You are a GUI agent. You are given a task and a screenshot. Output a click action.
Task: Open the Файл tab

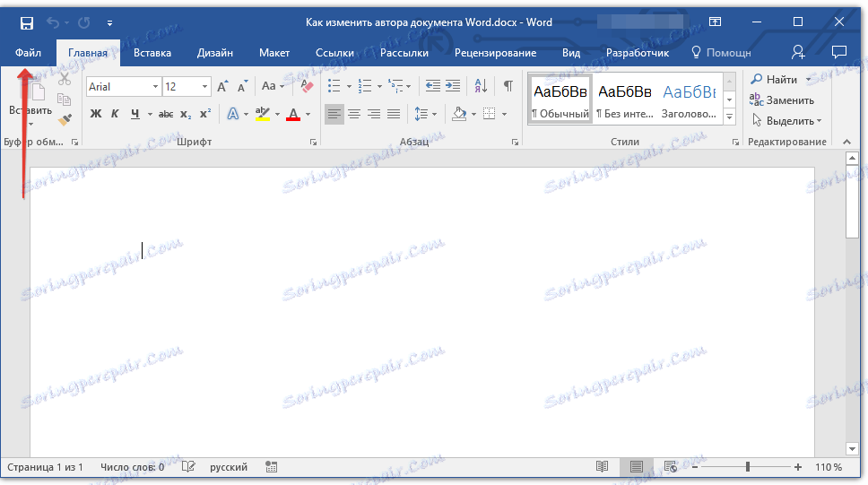(x=28, y=53)
